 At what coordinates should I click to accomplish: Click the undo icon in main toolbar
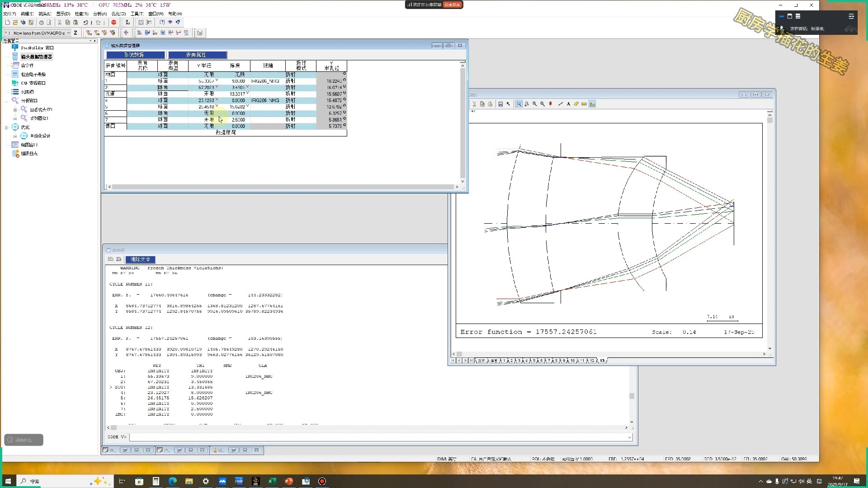pyautogui.click(x=85, y=22)
